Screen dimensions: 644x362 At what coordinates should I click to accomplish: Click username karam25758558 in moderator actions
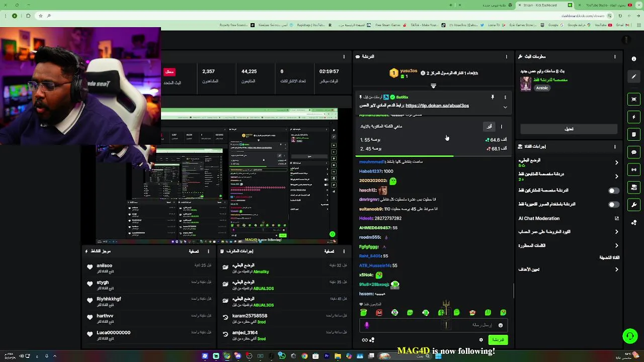[250, 316]
